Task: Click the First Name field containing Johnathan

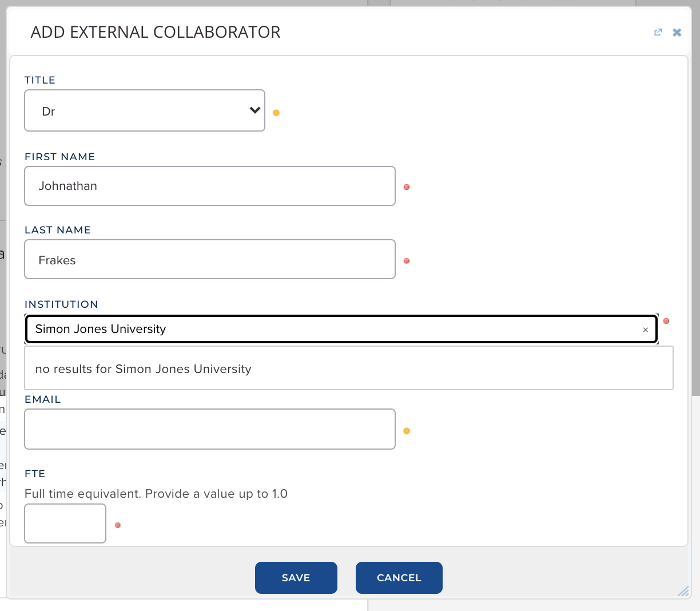Action: pyautogui.click(x=209, y=186)
